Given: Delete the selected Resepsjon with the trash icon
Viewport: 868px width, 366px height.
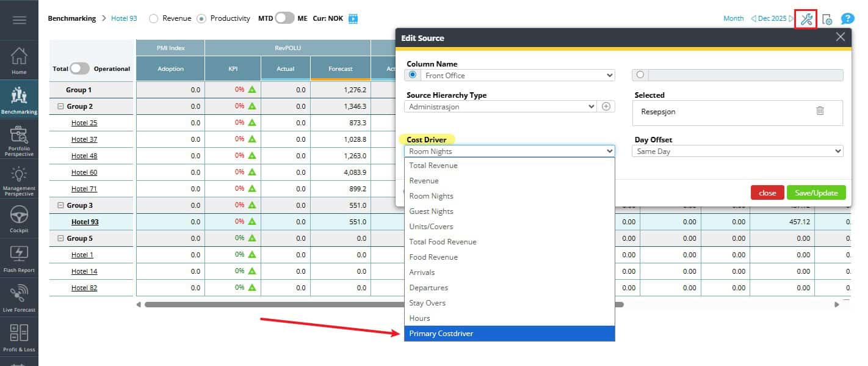Looking at the screenshot, I should pos(820,111).
